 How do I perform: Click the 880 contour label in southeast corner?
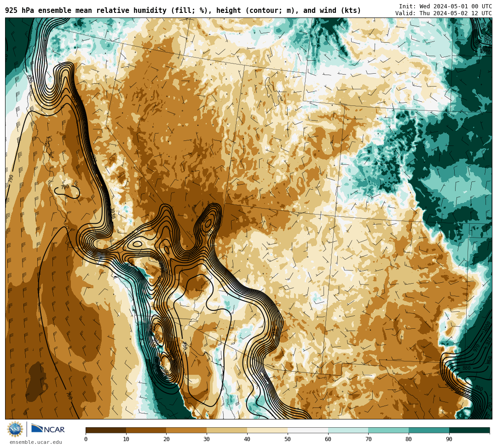click(x=467, y=368)
